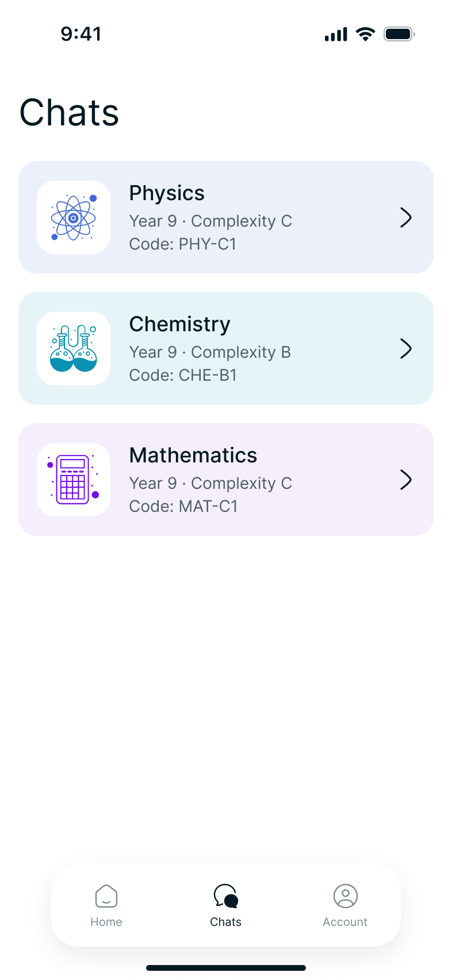Tap the Chats speech bubble icon
Viewport: 452px width, 980px height.
pos(226,896)
